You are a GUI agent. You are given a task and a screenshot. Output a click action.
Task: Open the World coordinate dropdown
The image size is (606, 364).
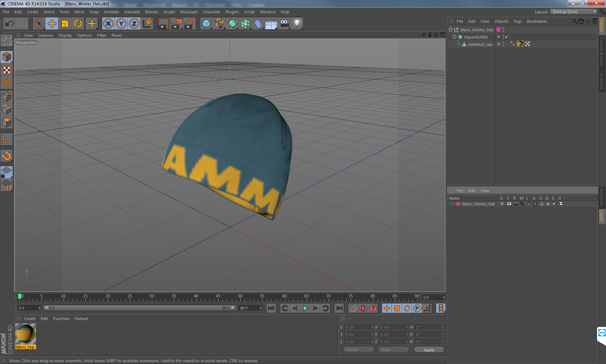tap(358, 350)
